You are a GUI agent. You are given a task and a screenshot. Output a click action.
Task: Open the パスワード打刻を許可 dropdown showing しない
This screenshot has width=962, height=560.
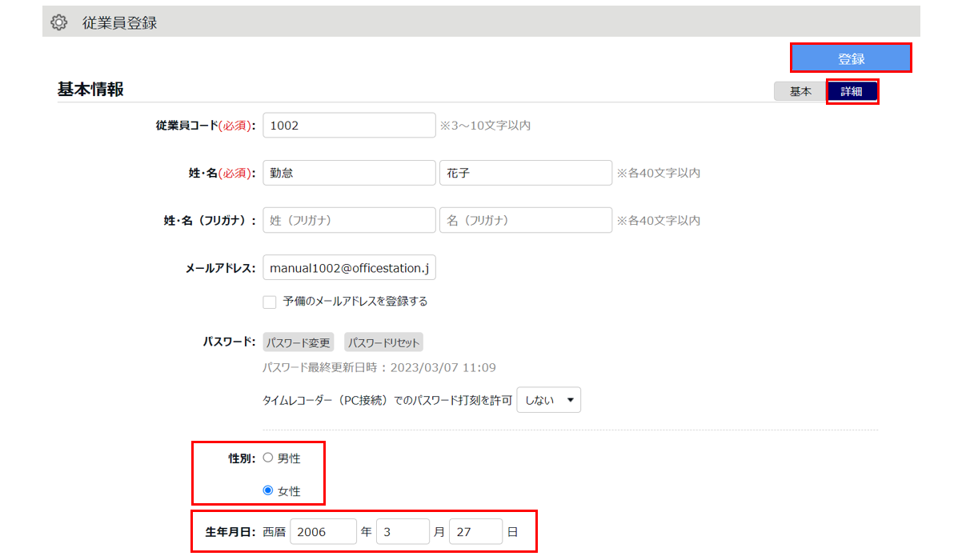pyautogui.click(x=548, y=400)
